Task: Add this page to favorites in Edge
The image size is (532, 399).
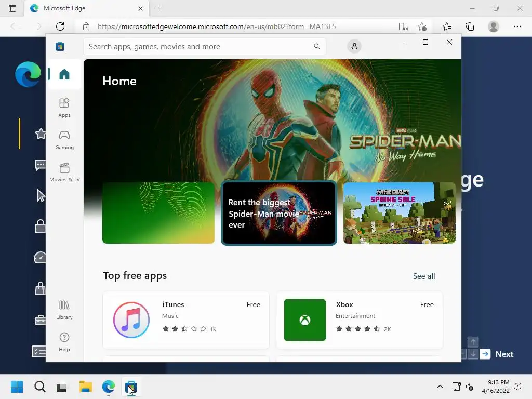Action: point(422,26)
